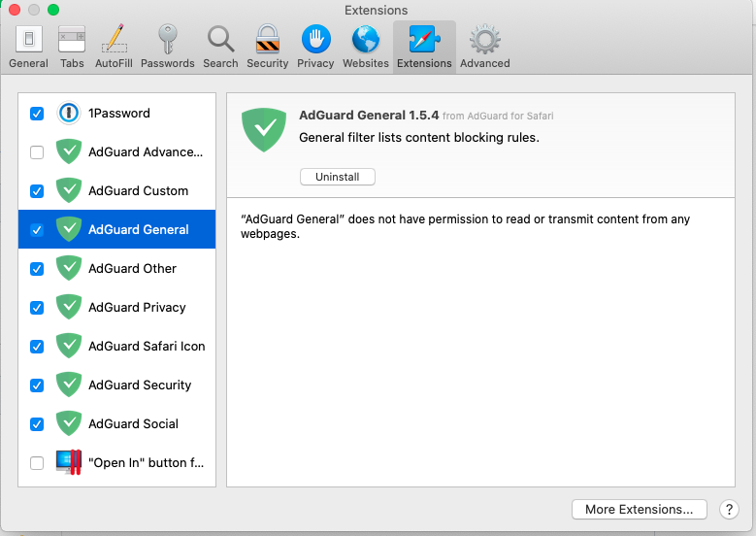
Task: Open help with the question mark button
Action: click(729, 509)
